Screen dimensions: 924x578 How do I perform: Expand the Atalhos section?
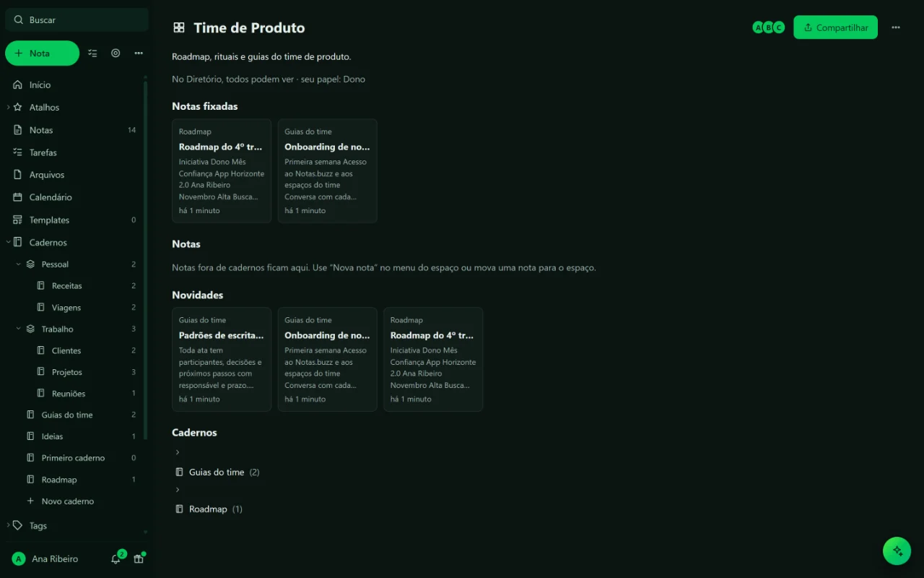pos(8,108)
